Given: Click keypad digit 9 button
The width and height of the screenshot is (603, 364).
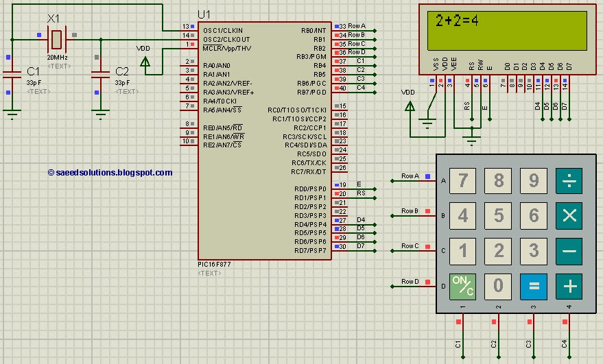Looking at the screenshot, I should point(534,181).
